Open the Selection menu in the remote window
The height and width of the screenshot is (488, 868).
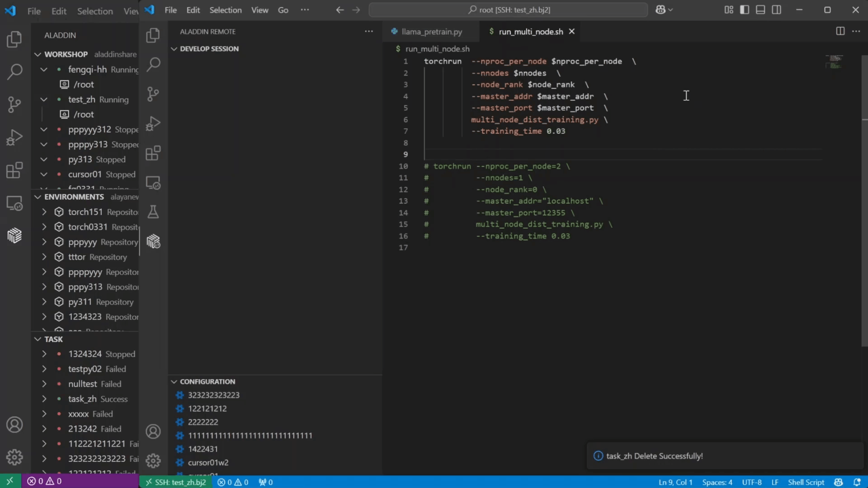(225, 10)
